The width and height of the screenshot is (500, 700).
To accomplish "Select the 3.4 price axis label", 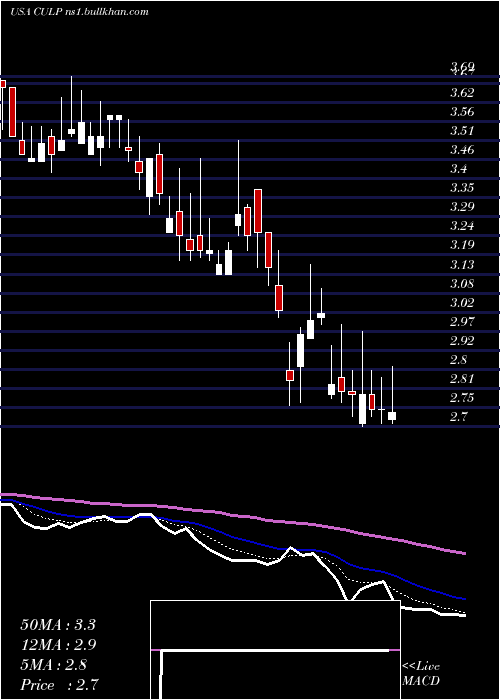I will pos(459,169).
